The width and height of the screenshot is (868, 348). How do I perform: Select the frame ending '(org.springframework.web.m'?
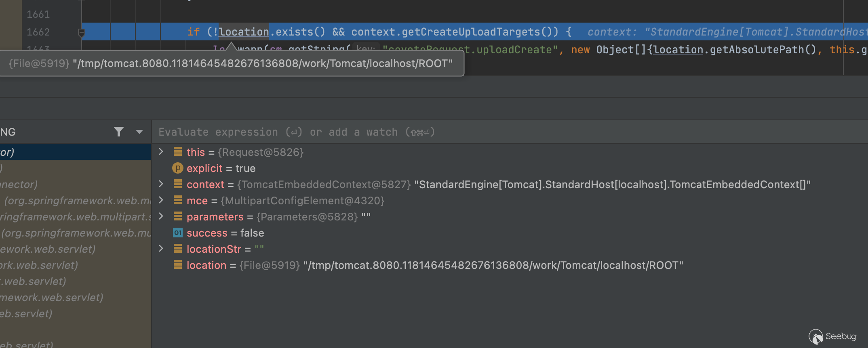[x=76, y=201]
